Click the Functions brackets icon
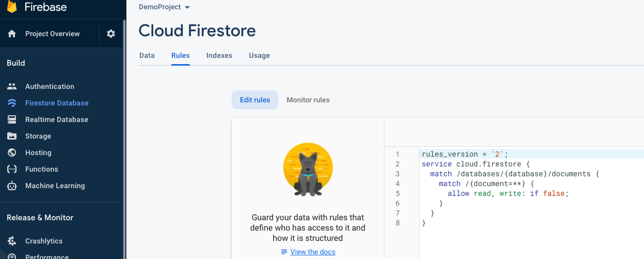Viewport: 644px width, 259px height. 12,169
